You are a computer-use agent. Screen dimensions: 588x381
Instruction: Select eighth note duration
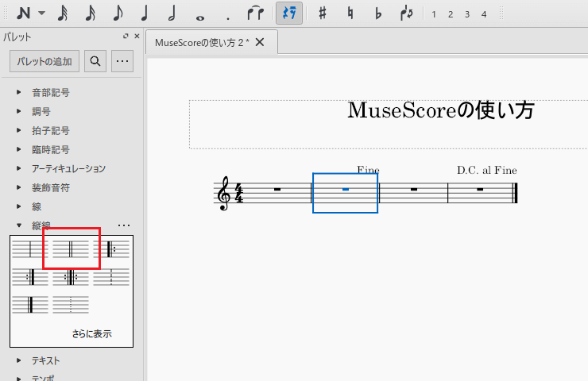click(118, 13)
